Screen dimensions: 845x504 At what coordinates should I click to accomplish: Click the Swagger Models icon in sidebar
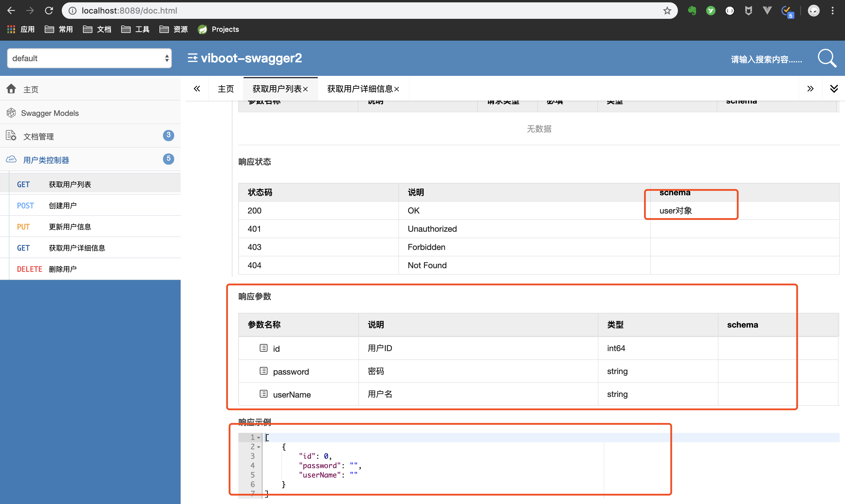pyautogui.click(x=11, y=113)
